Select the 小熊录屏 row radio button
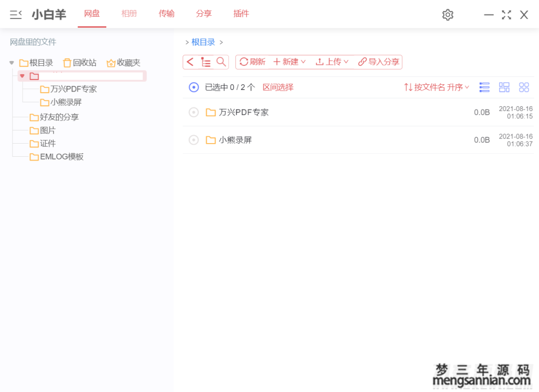 tap(194, 140)
